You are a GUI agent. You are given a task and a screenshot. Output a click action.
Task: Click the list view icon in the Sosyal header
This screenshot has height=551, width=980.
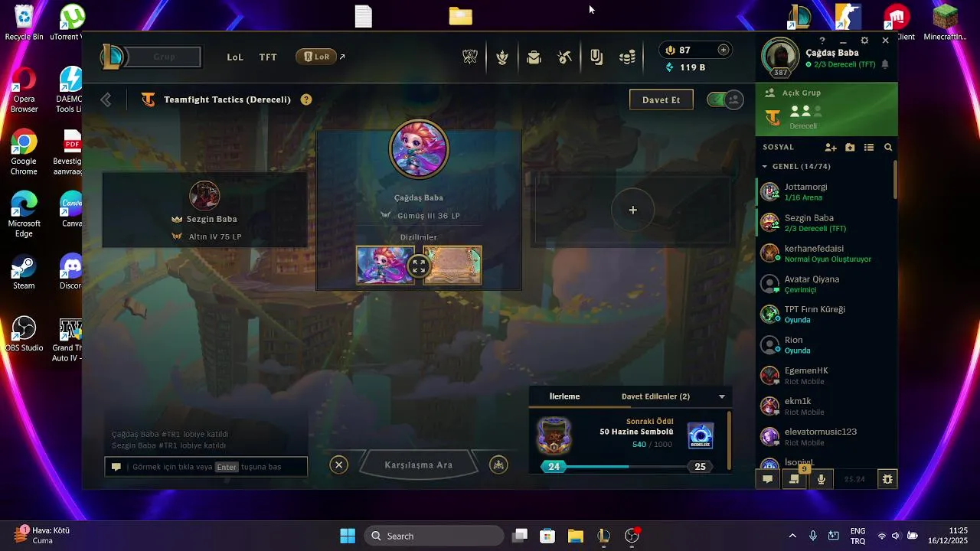869,147
